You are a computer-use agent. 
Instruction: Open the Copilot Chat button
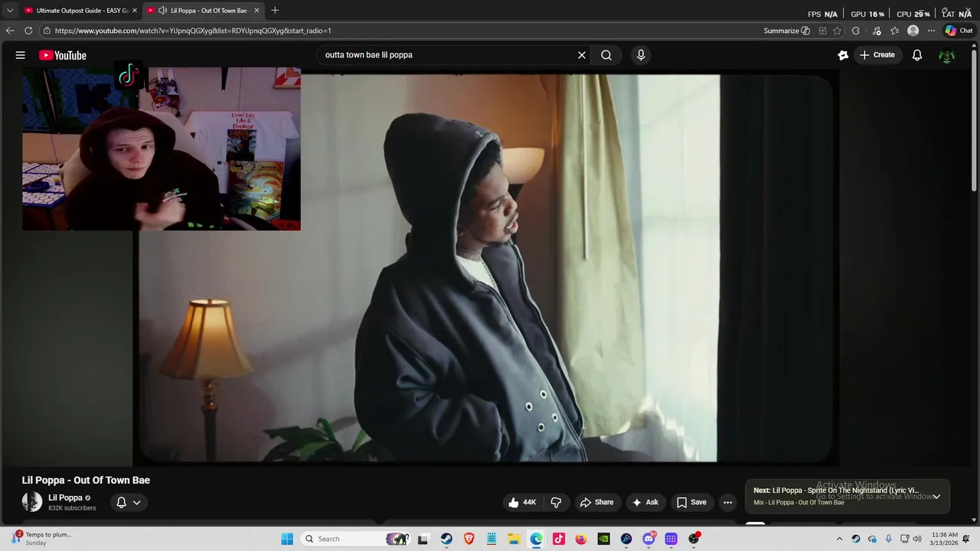click(x=959, y=31)
